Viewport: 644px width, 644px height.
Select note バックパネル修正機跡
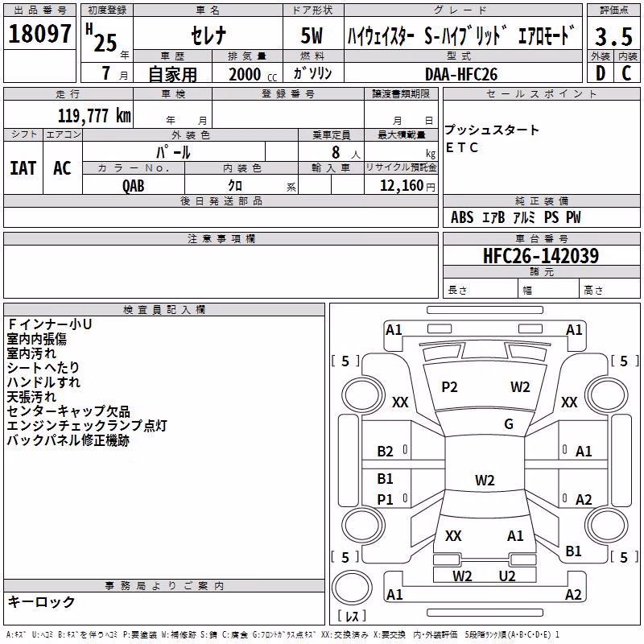pos(68,440)
